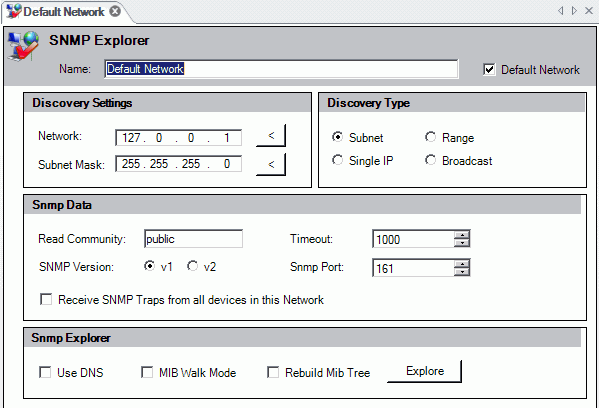Click the Read Community input field

193,239
